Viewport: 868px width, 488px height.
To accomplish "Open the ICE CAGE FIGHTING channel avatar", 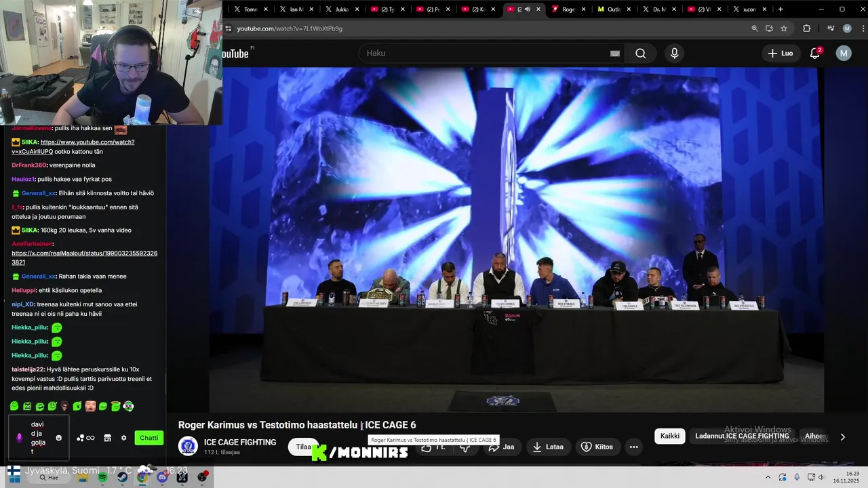I will (188, 446).
